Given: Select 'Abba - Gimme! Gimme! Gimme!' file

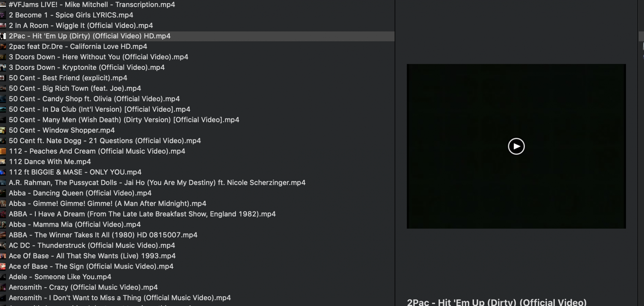Looking at the screenshot, I should click(x=108, y=204).
